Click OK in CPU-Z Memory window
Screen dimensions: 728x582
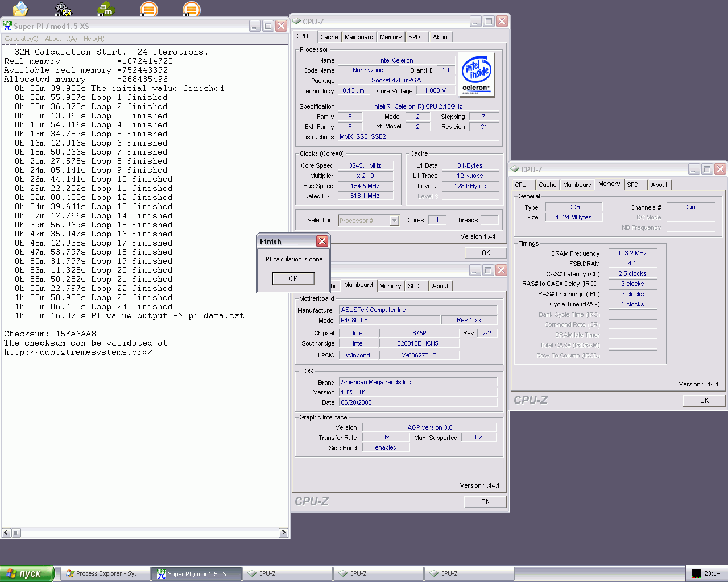704,401
